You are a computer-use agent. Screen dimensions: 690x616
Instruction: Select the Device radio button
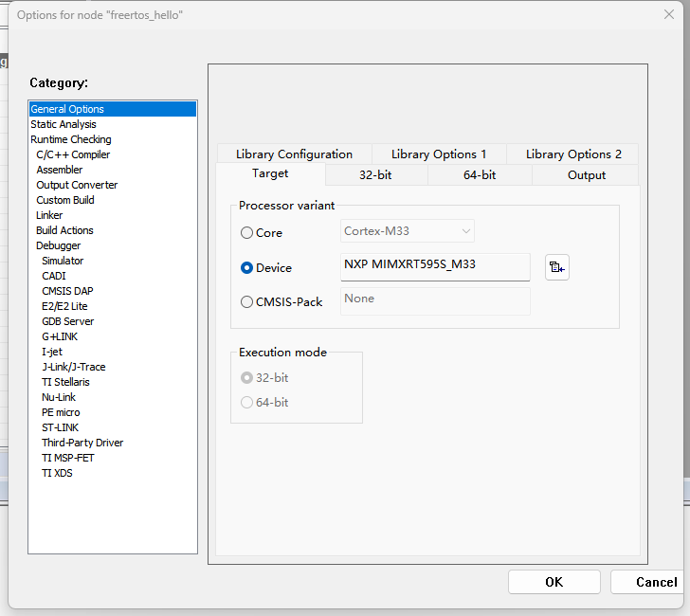point(247,268)
